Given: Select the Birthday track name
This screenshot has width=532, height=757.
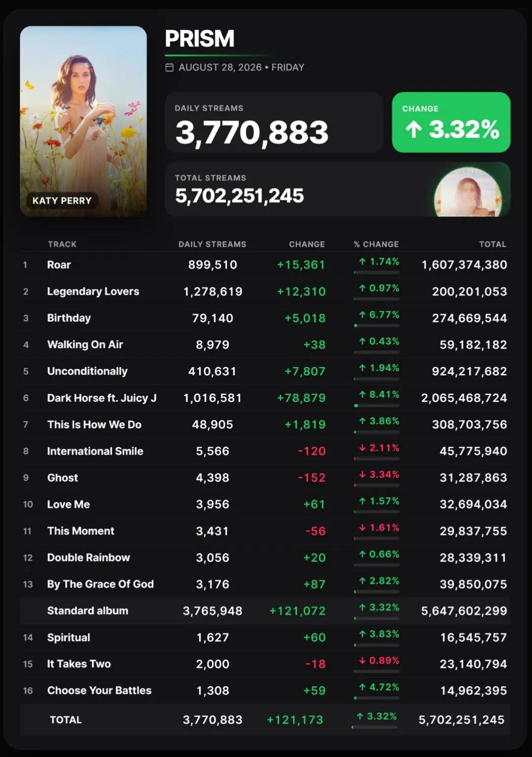Looking at the screenshot, I should coord(69,318).
